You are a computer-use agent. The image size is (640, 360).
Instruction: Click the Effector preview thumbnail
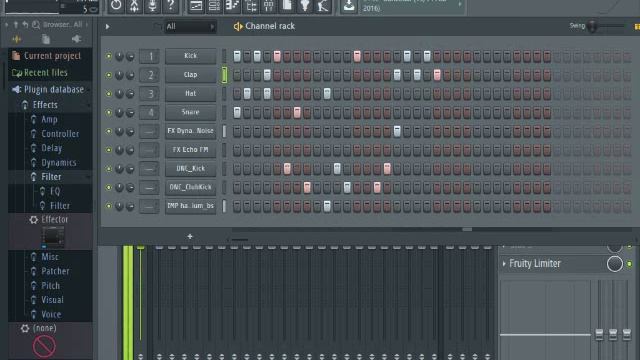click(x=53, y=237)
